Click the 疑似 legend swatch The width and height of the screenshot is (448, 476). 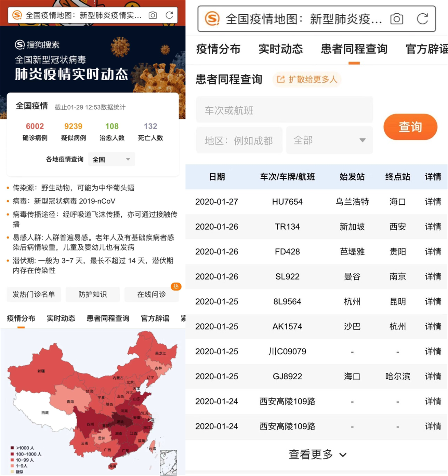coord(12,472)
